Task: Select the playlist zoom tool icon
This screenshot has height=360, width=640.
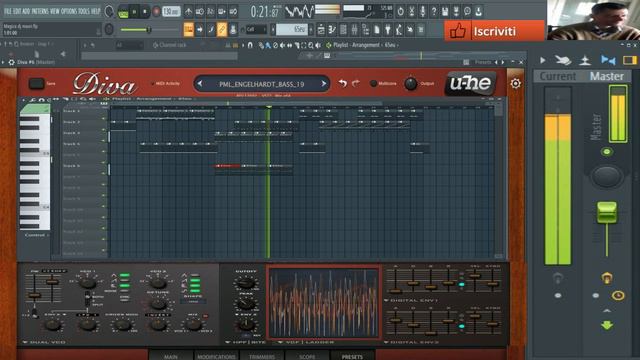Action: [x=311, y=45]
